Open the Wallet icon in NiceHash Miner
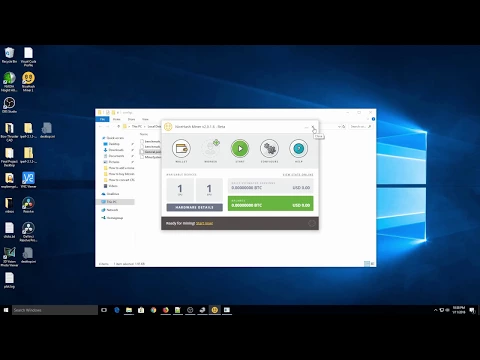Viewport: 480px width, 360px height. [x=181, y=149]
